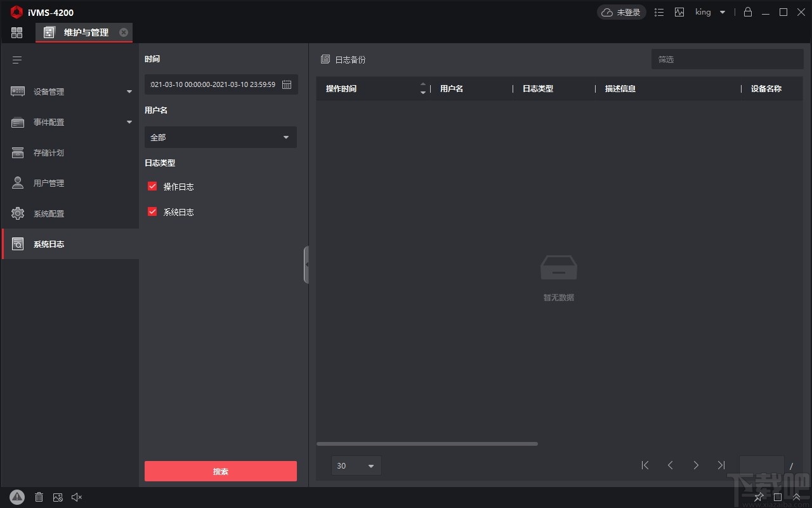Click the performance monitor icon in title bar
The height and width of the screenshot is (508, 812).
(x=679, y=12)
